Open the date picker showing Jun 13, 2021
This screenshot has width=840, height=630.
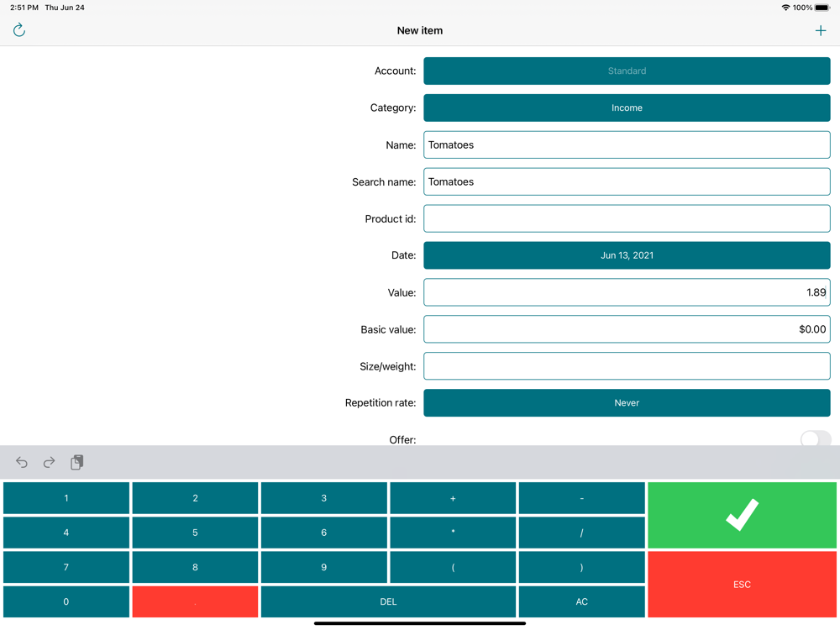[x=627, y=255]
